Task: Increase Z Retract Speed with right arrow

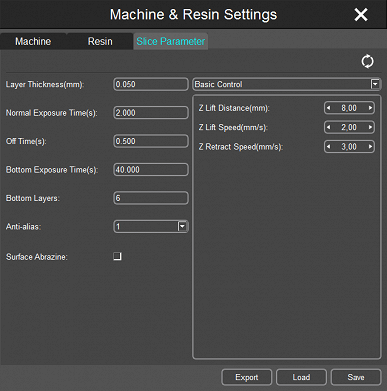Action: tap(370, 147)
